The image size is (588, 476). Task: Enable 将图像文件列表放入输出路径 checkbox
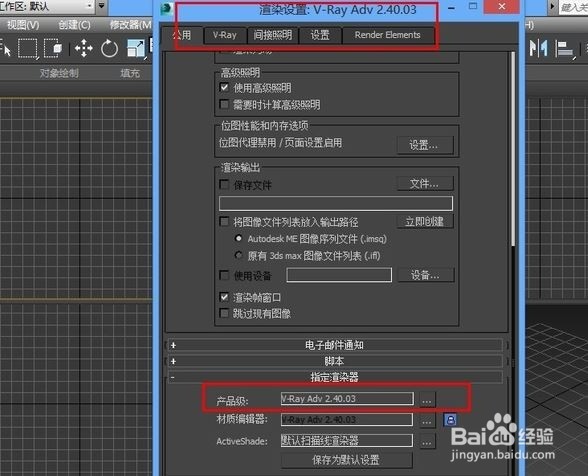coord(224,221)
